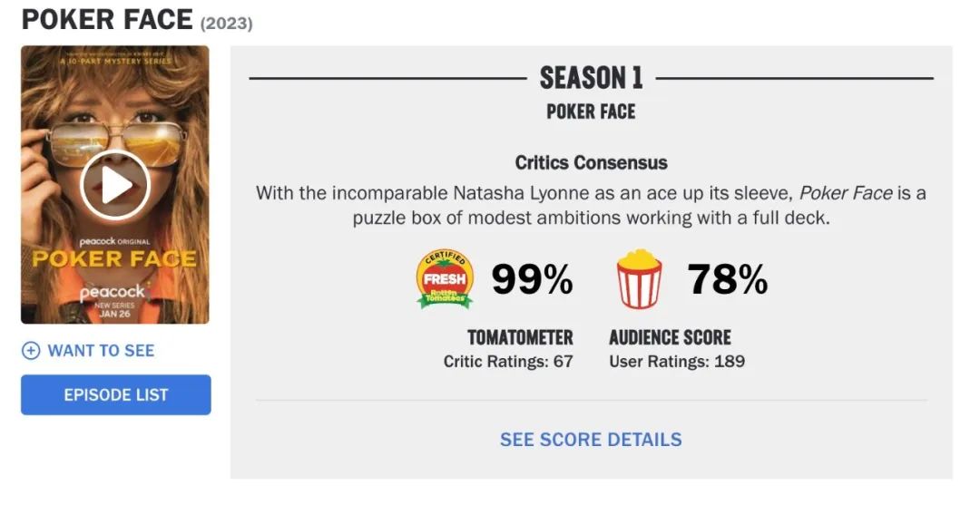
Task: Click the WANT TO SEE text link
Action: (x=101, y=351)
